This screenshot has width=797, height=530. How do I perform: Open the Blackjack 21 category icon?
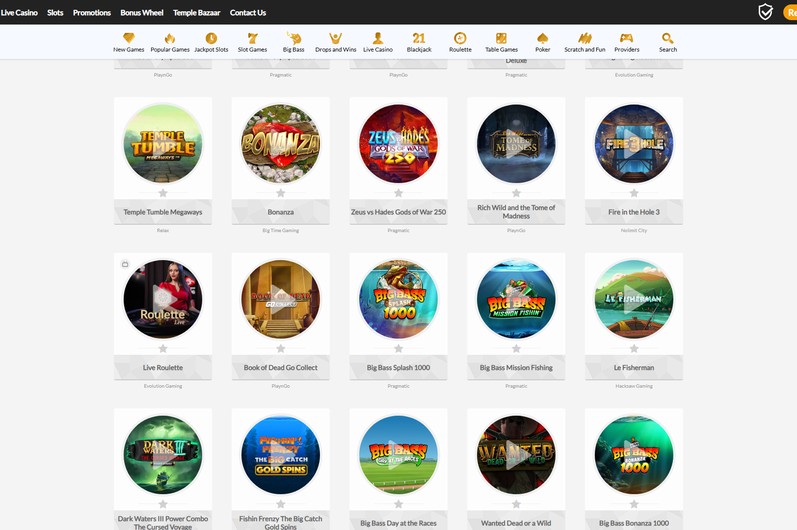tap(419, 38)
